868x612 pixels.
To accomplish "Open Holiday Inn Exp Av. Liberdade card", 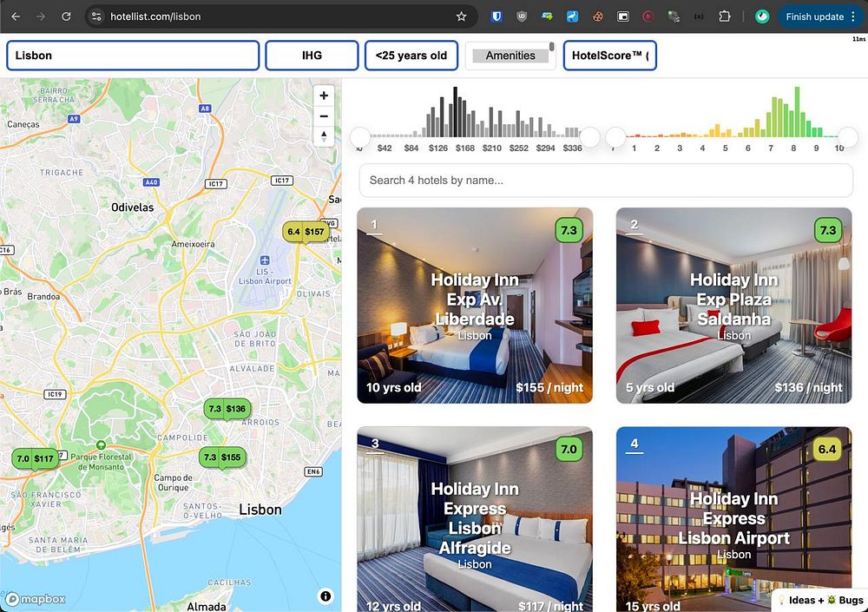I will click(x=475, y=306).
